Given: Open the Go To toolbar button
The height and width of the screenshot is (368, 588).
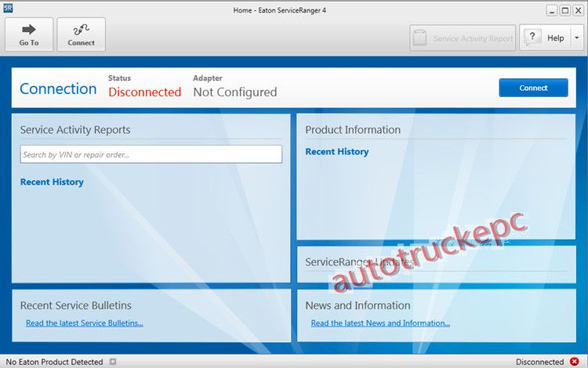Looking at the screenshot, I should point(29,34).
